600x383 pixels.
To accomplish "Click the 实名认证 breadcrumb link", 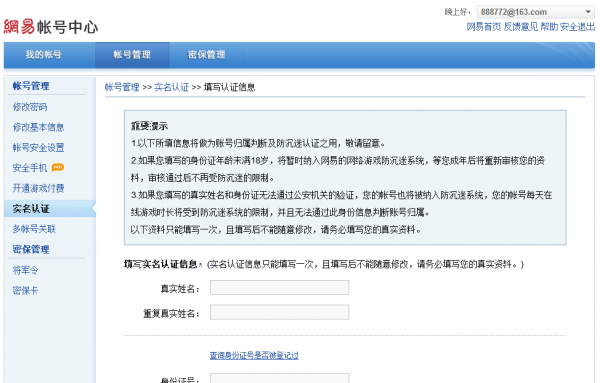I will pyautogui.click(x=171, y=87).
